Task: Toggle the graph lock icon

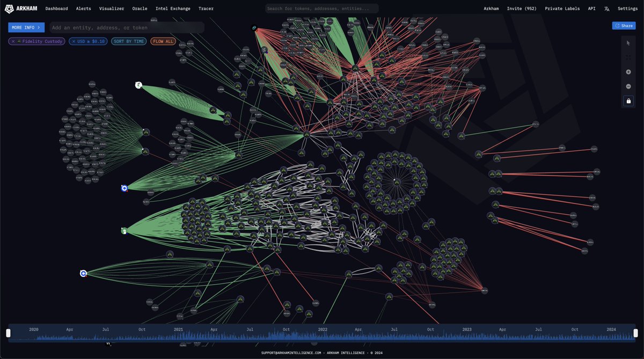Action: (x=628, y=101)
